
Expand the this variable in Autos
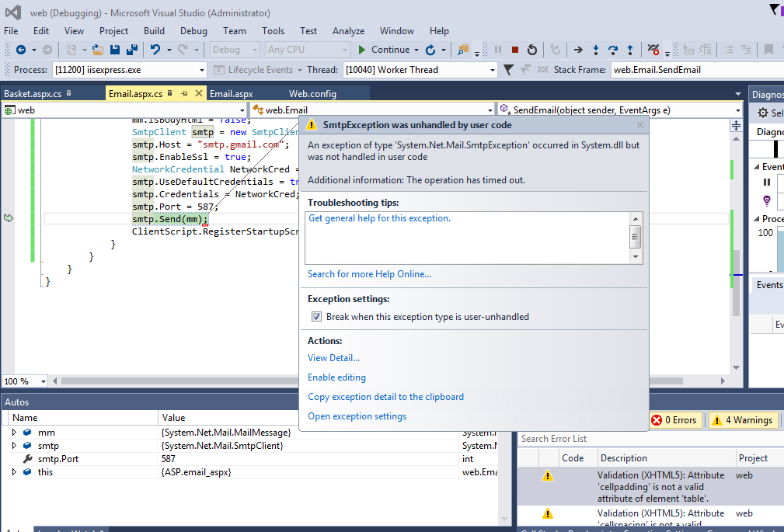click(x=14, y=471)
